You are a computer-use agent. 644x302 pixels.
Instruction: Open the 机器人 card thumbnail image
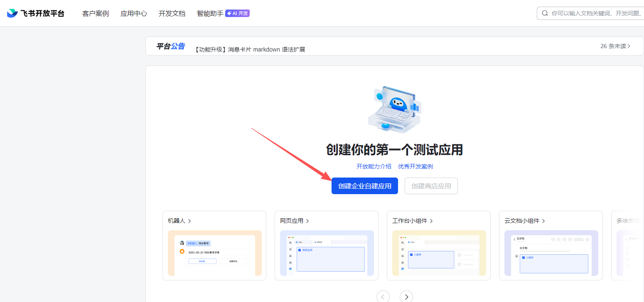click(214, 253)
